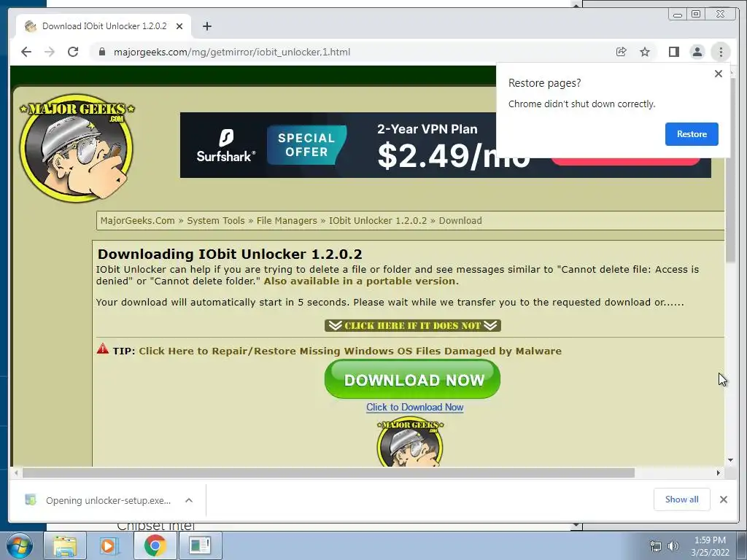Image resolution: width=747 pixels, height=560 pixels.
Task: Click the horizontal scrollbar thumb
Action: pyautogui.click(x=329, y=472)
